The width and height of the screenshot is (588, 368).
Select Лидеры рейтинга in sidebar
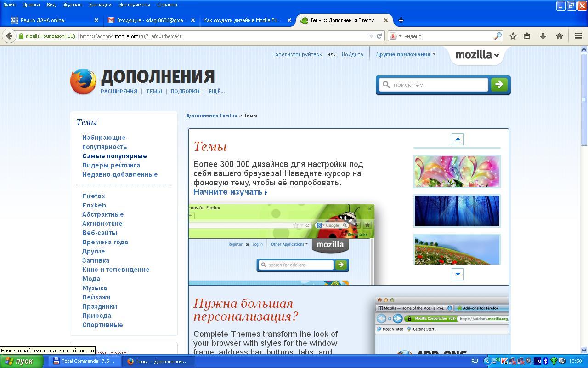[111, 165]
